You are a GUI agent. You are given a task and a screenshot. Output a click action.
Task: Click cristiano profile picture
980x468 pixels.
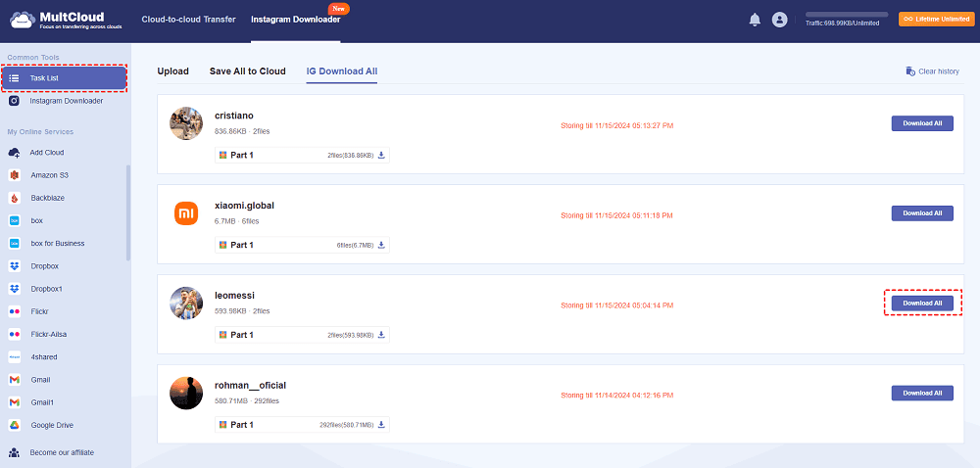(186, 123)
